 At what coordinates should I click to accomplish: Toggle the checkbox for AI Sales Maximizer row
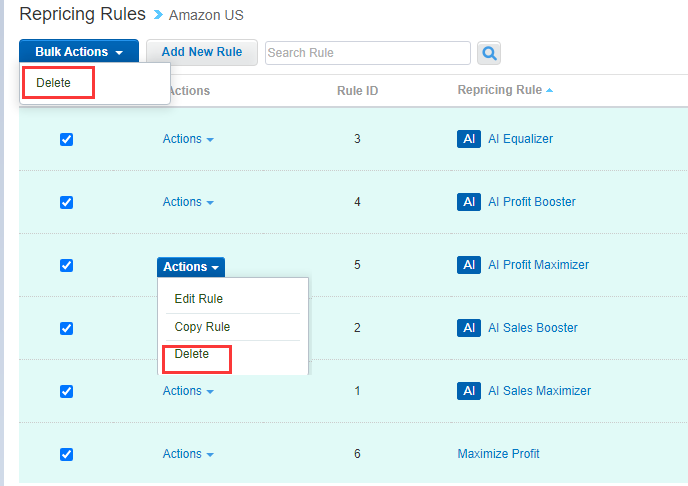pyautogui.click(x=66, y=391)
